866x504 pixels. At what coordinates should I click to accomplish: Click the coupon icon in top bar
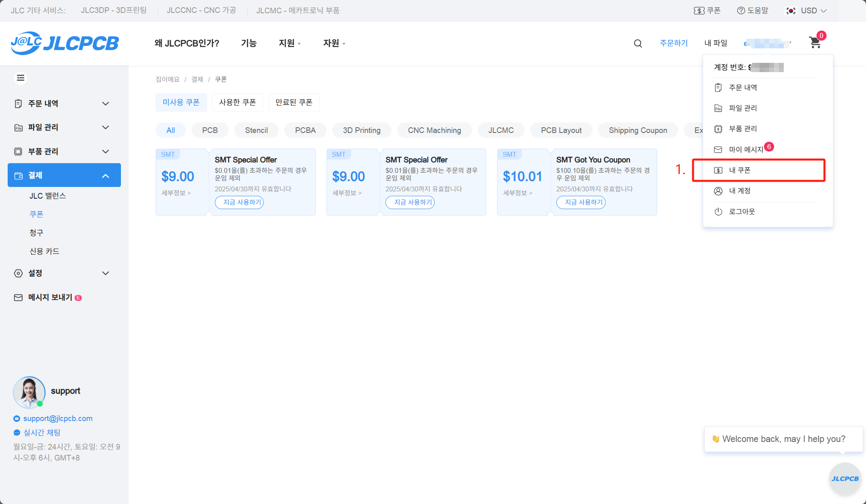pos(699,11)
